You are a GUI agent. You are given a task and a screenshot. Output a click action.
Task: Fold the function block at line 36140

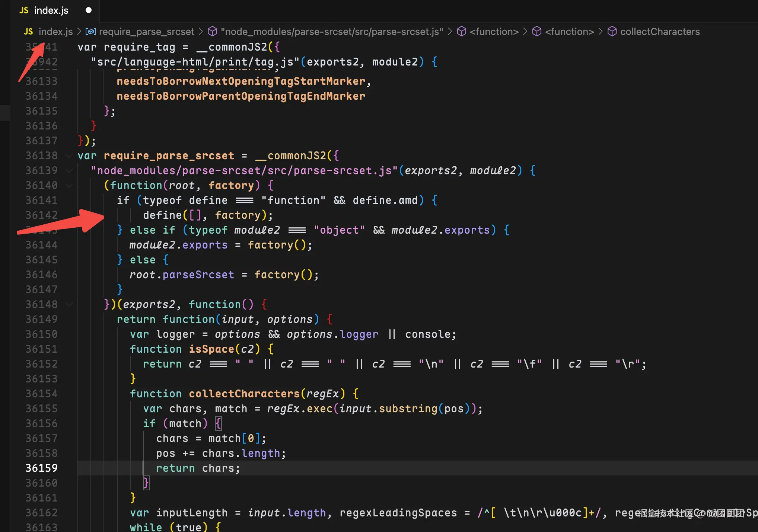(69, 185)
